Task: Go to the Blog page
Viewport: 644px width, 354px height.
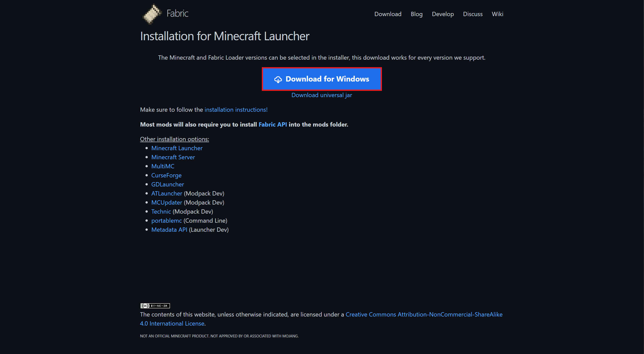Action: (417, 14)
